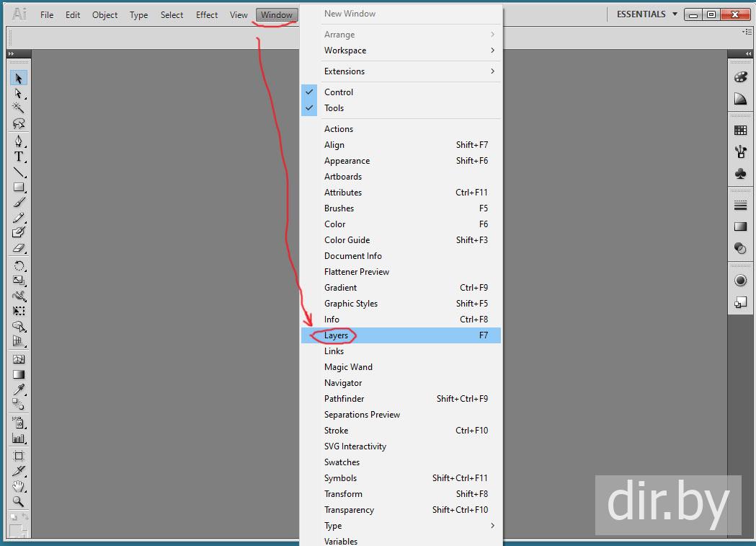This screenshot has width=756, height=546.
Task: Select the Blob Brush tool
Action: pyautogui.click(x=19, y=232)
